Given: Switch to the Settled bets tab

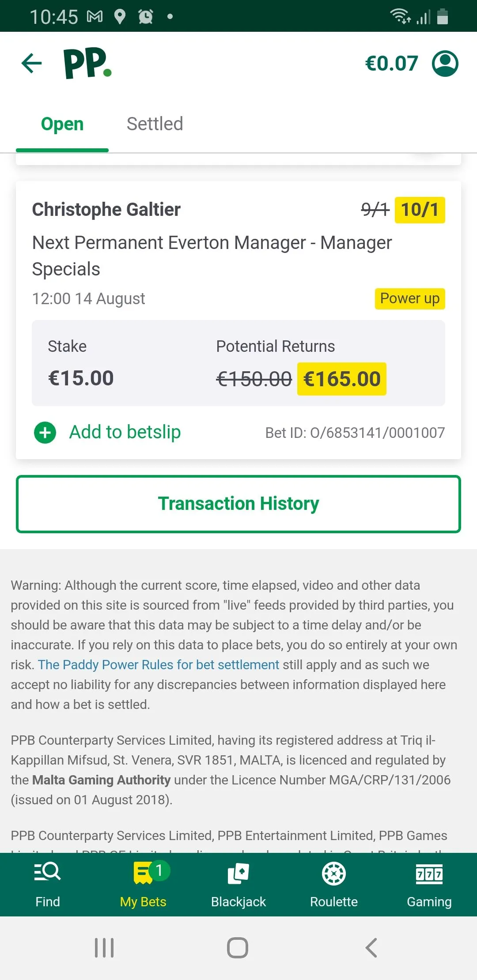Looking at the screenshot, I should tap(155, 124).
